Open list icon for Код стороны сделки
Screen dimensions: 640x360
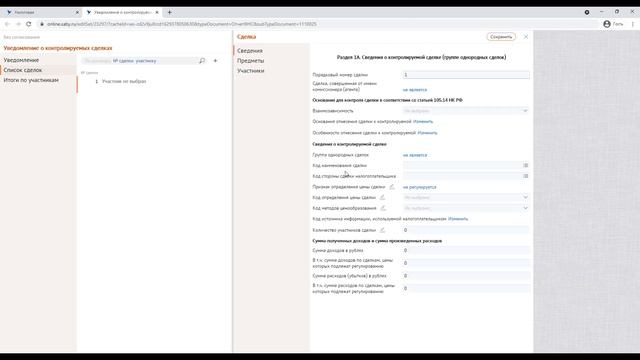pos(525,176)
